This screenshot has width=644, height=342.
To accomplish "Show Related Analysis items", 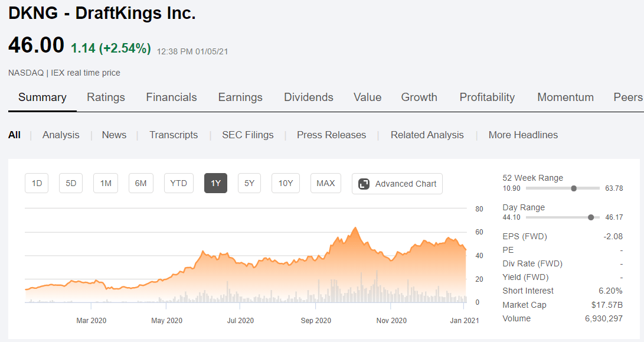I will pos(427,135).
